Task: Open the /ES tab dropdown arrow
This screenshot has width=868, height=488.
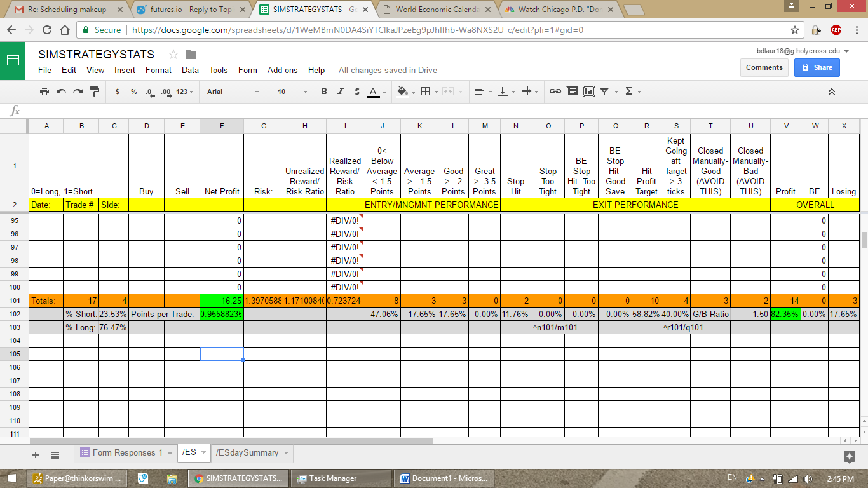Action: coord(203,453)
